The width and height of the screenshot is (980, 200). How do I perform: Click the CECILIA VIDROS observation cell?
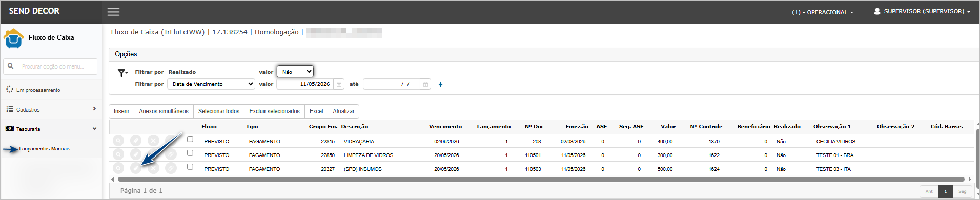coord(835,141)
